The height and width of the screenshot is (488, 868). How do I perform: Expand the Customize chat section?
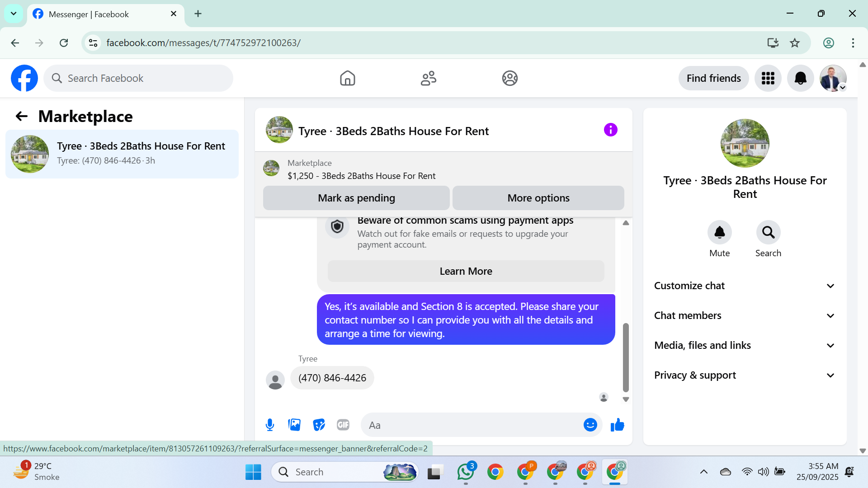coord(745,286)
